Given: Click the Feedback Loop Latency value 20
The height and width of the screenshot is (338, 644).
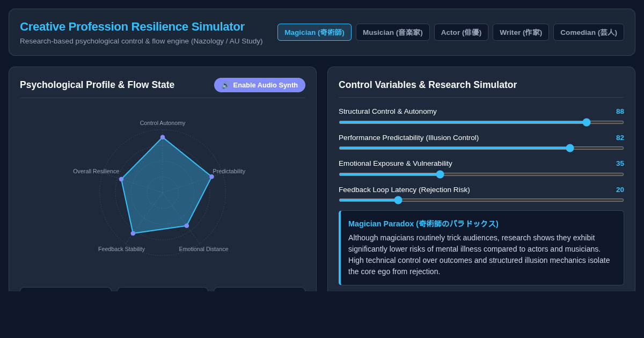Looking at the screenshot, I should pyautogui.click(x=620, y=190).
